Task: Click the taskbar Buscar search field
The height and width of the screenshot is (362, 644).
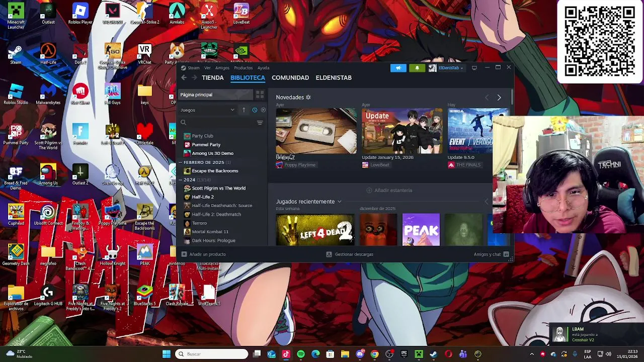Action: pyautogui.click(x=212, y=354)
